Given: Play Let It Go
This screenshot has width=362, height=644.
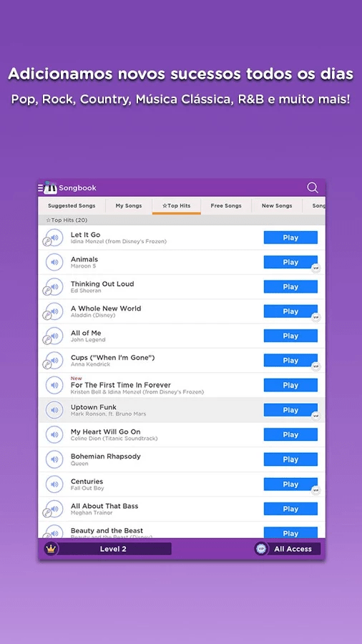Looking at the screenshot, I should click(290, 238).
